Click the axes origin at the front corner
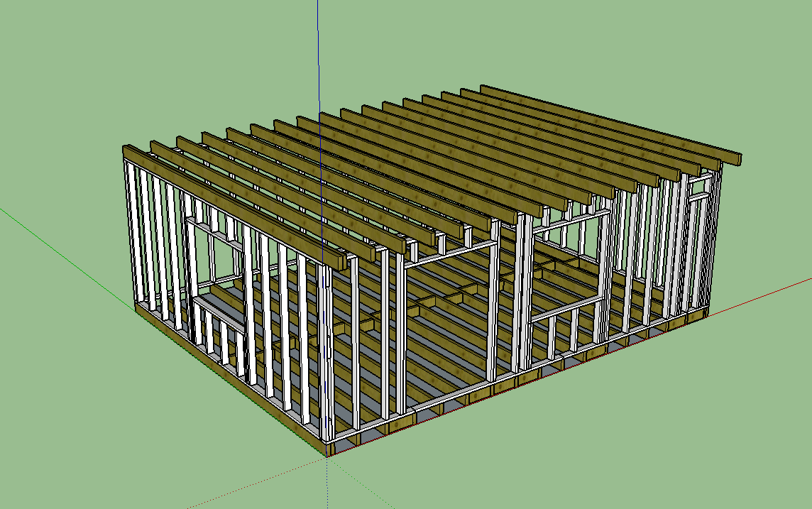 pos(327,456)
